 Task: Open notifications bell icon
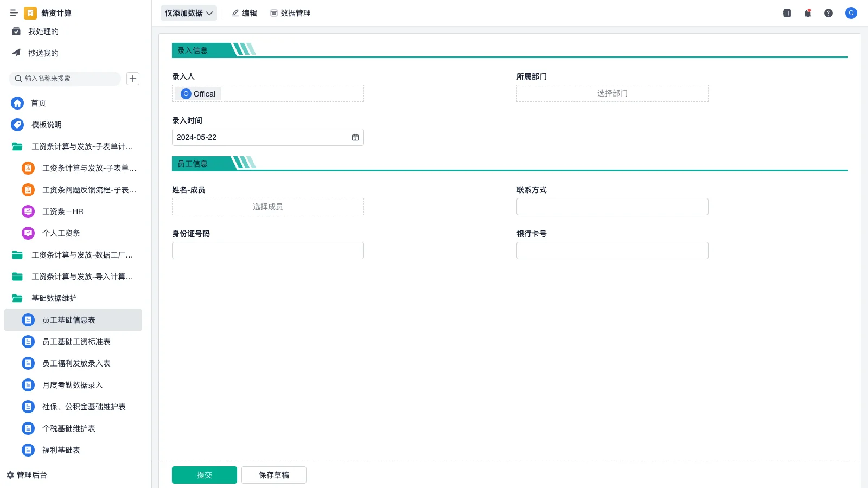(x=808, y=13)
